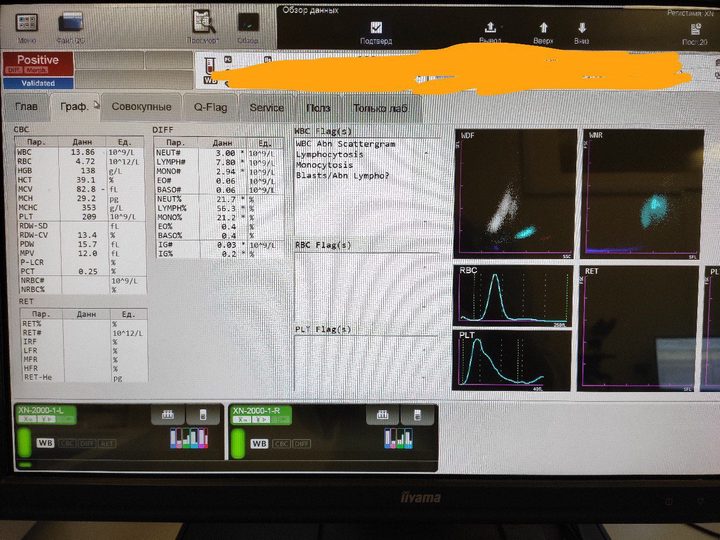
Task: Open the Обзор data browser icon
Action: pos(248,23)
